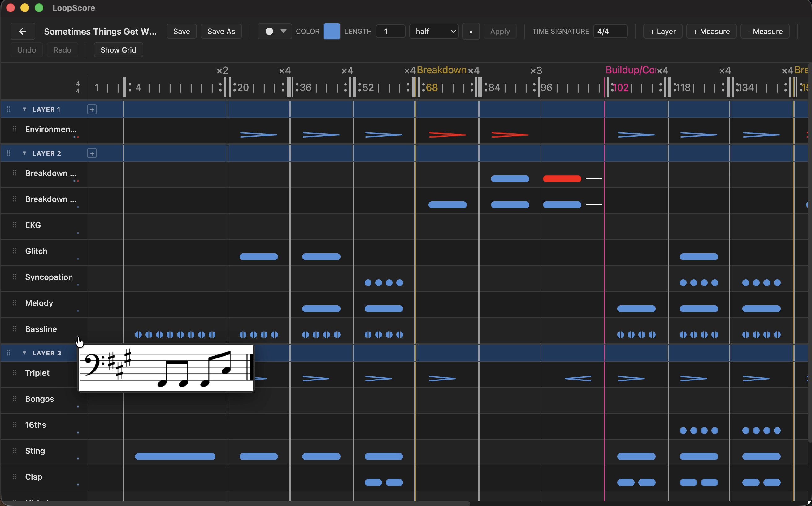Click the Bongos track drag handle

point(15,398)
